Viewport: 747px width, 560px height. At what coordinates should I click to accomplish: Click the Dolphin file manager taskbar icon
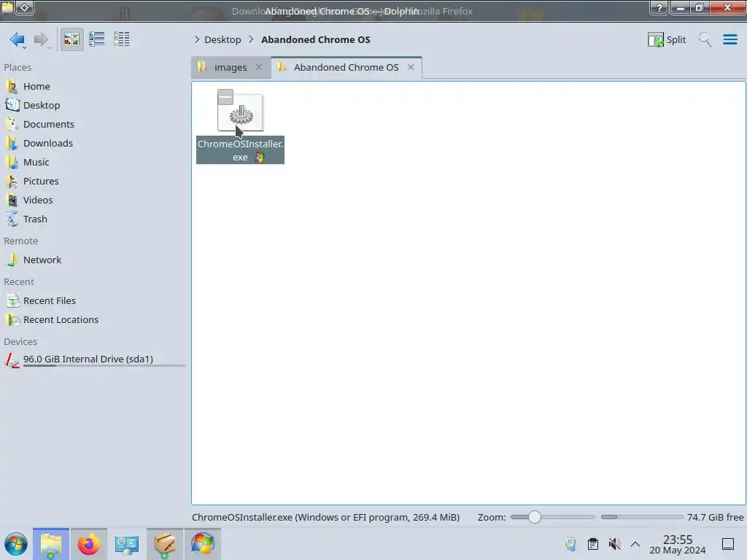(x=51, y=544)
